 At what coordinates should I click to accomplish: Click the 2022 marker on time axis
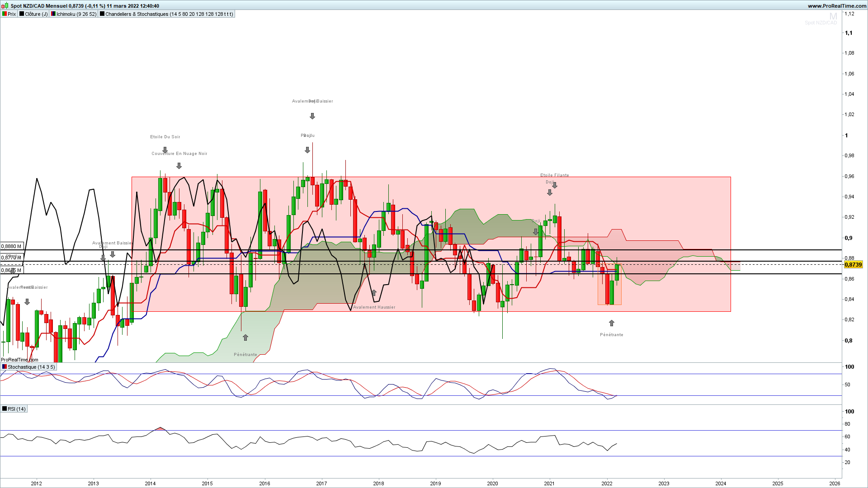pos(607,483)
